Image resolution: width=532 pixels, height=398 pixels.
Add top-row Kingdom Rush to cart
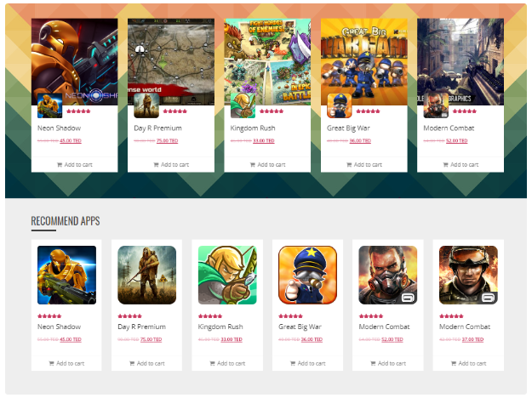pyautogui.click(x=267, y=164)
